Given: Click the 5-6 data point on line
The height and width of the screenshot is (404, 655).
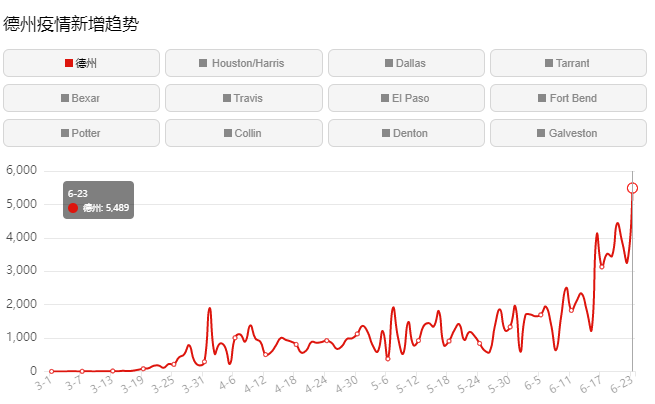Looking at the screenshot, I should click(x=388, y=359).
